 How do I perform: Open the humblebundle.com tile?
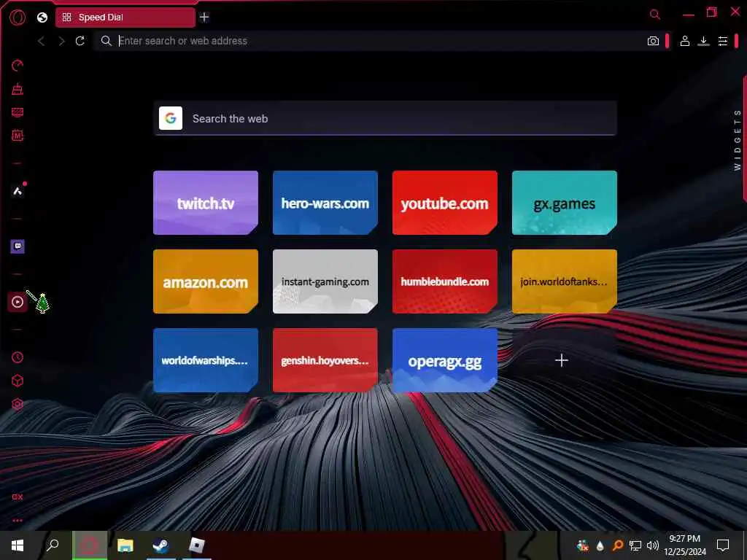445,281
